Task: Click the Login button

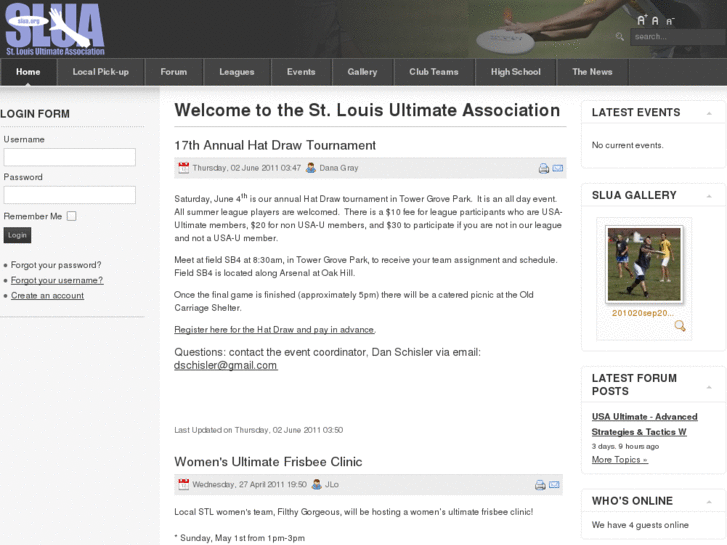Action: pyautogui.click(x=17, y=235)
